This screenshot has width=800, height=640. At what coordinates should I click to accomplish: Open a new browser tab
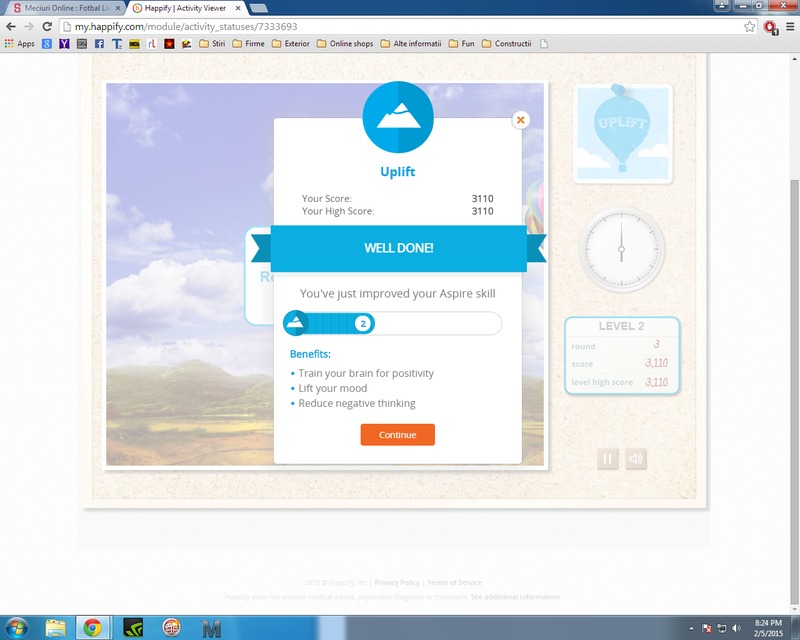coord(259,8)
